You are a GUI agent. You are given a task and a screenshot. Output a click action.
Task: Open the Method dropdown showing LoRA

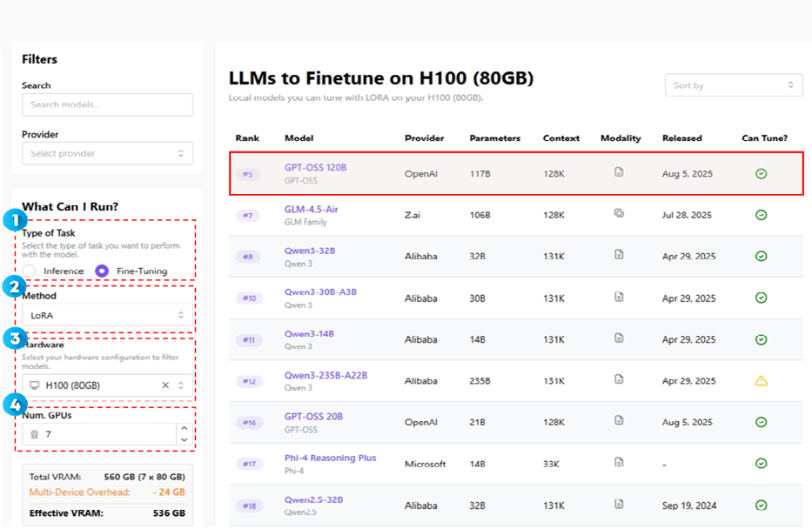[x=107, y=315]
